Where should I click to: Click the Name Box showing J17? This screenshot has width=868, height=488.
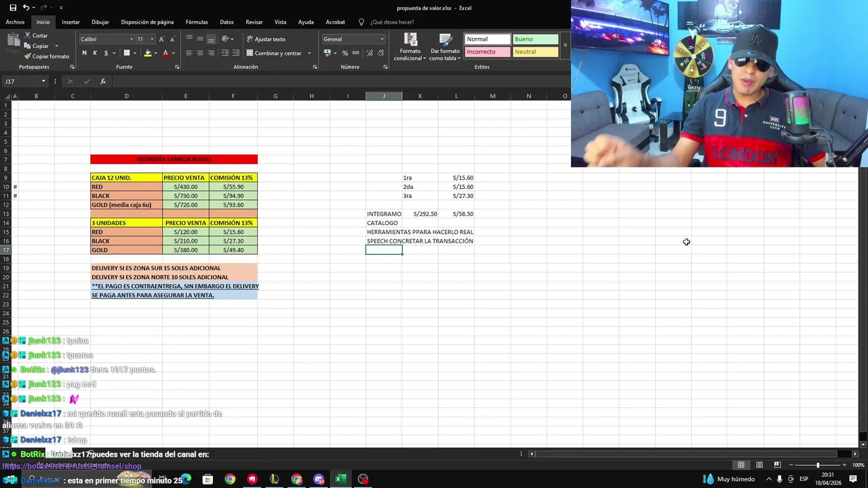pyautogui.click(x=24, y=81)
